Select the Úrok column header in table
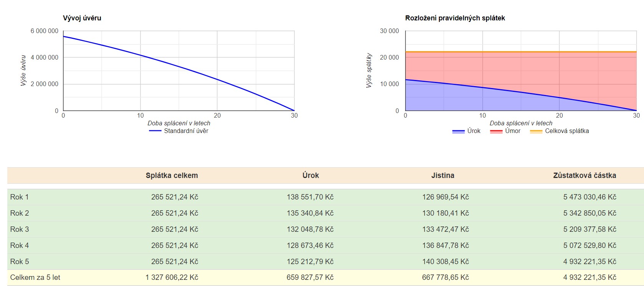The height and width of the screenshot is (286, 644). click(x=310, y=176)
